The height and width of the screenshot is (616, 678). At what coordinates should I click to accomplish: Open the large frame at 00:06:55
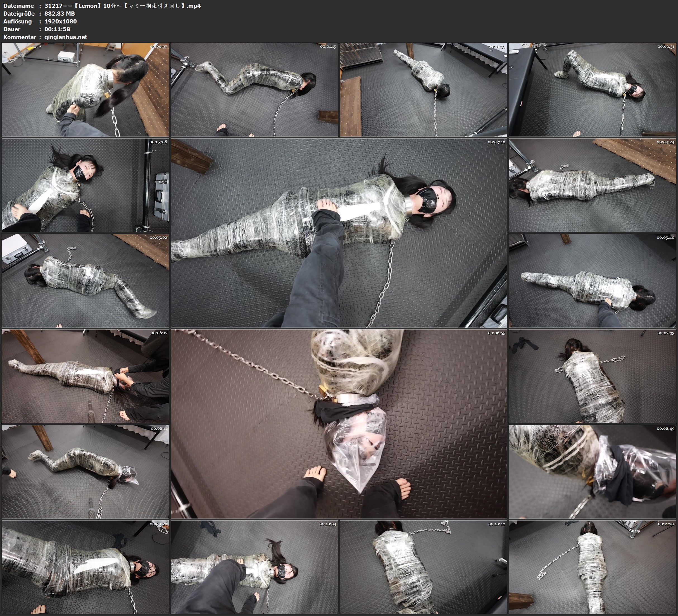(x=339, y=424)
